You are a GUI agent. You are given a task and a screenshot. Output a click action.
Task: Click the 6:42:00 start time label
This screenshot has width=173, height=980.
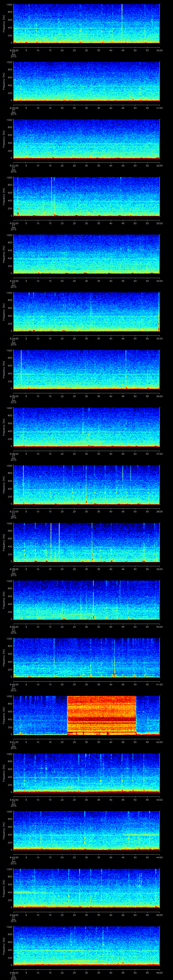click(x=14, y=800)
